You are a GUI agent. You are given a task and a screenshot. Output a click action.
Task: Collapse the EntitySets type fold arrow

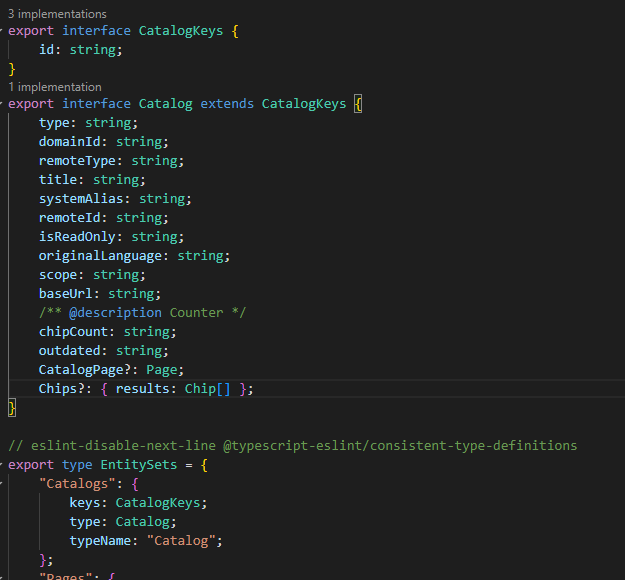(x=1, y=464)
